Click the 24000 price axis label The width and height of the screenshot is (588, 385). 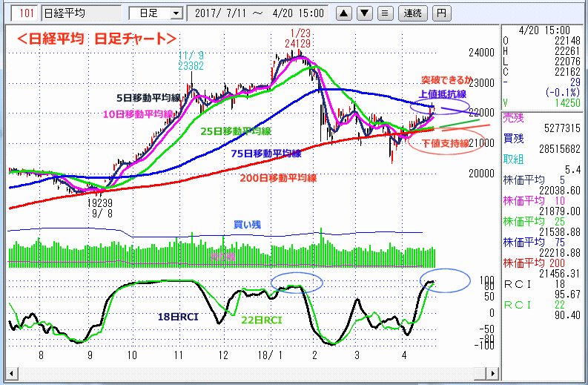click(481, 53)
